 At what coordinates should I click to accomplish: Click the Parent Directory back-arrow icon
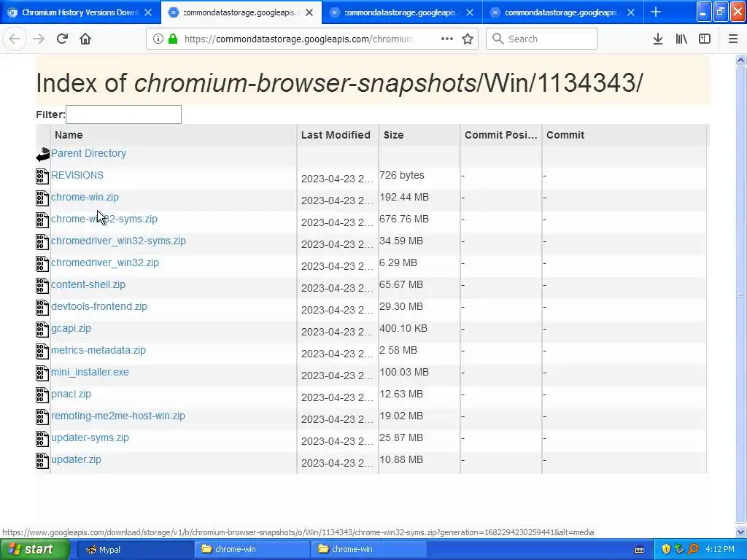click(x=43, y=155)
